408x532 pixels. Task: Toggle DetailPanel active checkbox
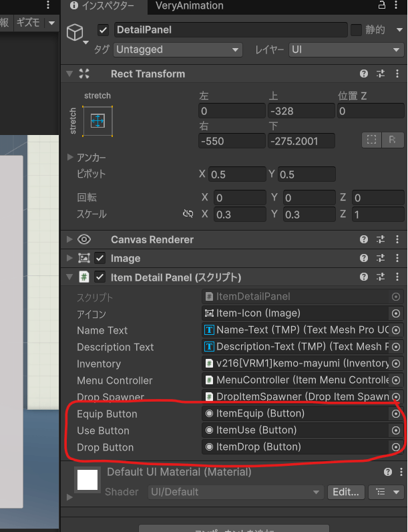click(x=104, y=30)
